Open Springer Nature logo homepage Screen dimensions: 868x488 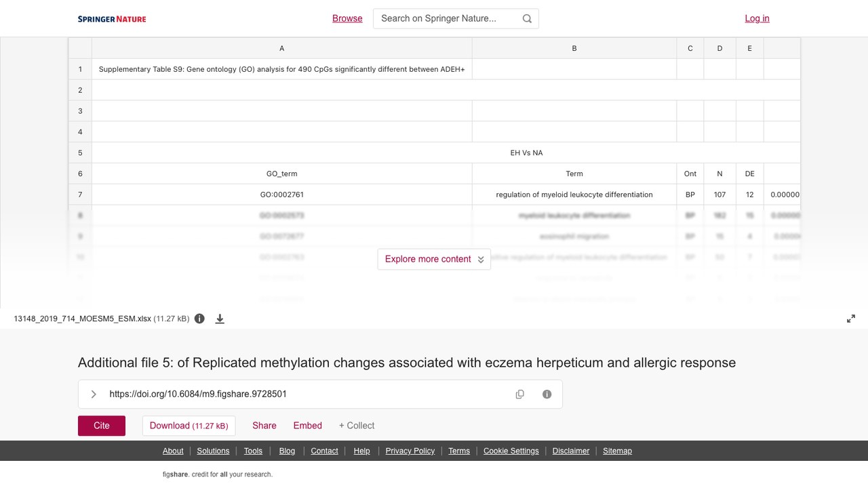pyautogui.click(x=112, y=19)
